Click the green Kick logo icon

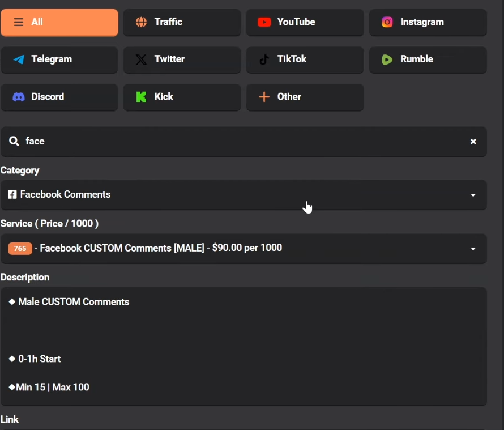pos(141,97)
